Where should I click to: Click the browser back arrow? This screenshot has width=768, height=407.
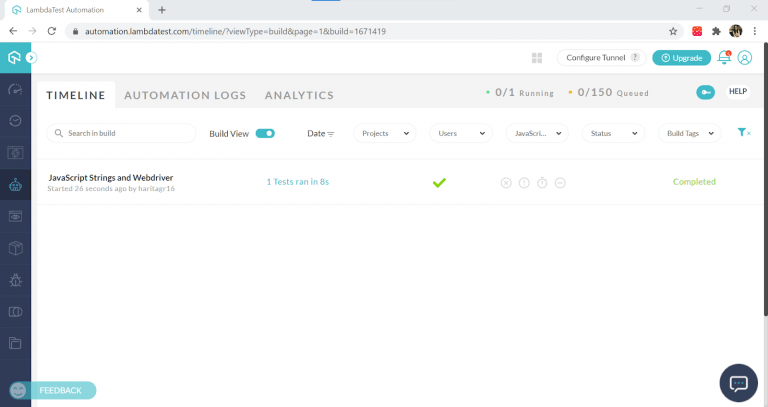(x=13, y=31)
